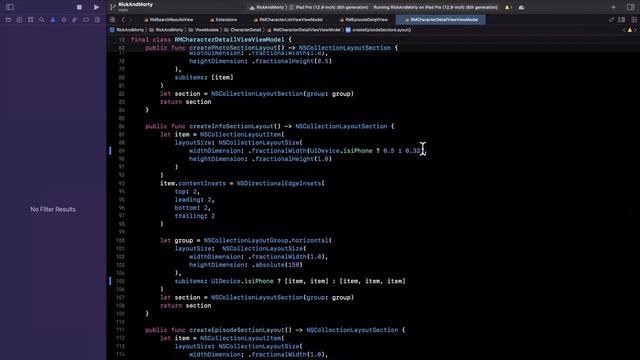Click "subitems: [item]" on line 80
The image size is (640, 360).
[204, 77]
